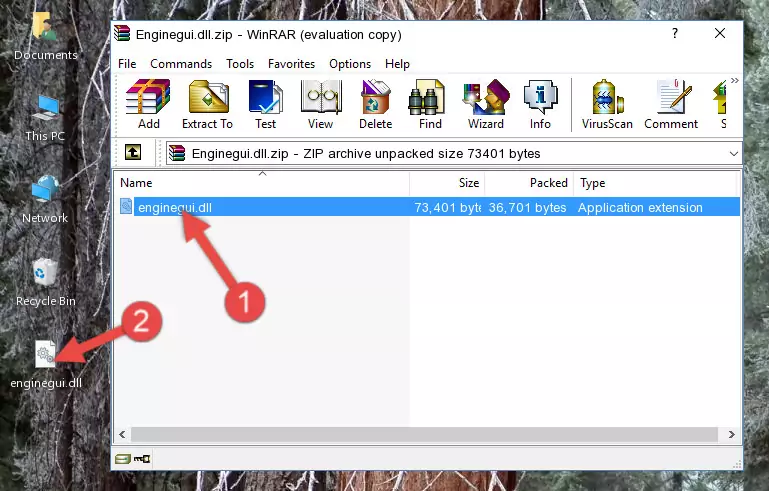Open the Find binoculars tool

point(430,104)
